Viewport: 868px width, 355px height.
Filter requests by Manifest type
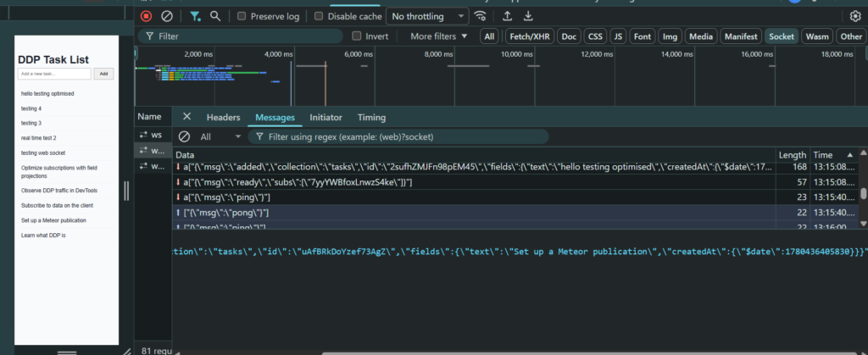tap(741, 36)
